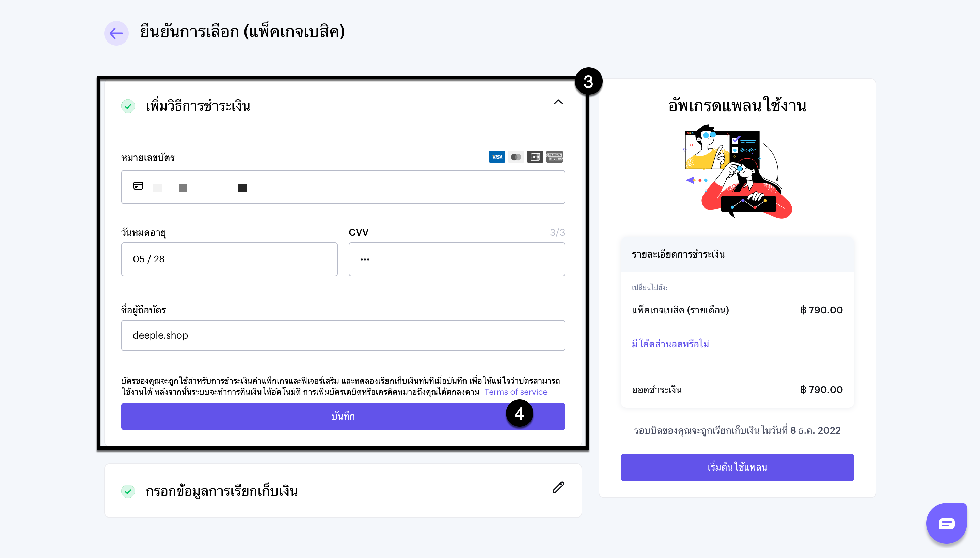The height and width of the screenshot is (558, 980).
Task: Click the Mastercard logo
Action: (516, 157)
